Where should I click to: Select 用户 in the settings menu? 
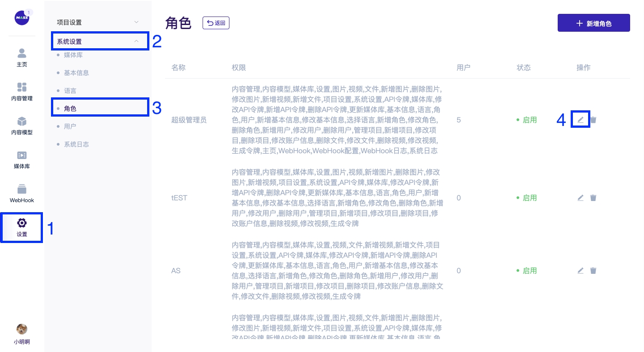coord(70,126)
